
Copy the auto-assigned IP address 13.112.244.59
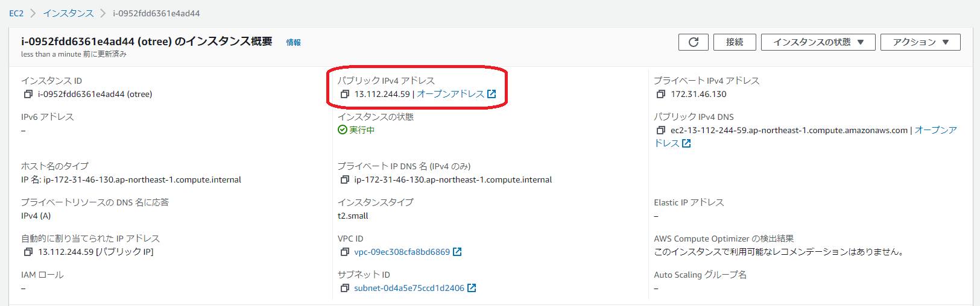tap(28, 252)
